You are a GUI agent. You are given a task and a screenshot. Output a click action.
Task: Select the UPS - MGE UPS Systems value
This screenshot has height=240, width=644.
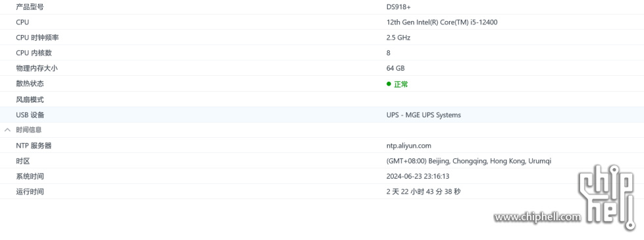click(x=423, y=115)
